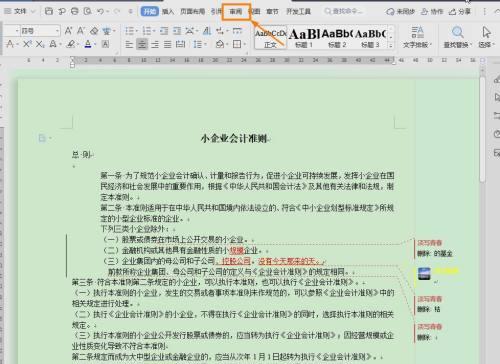Apply the 正文 style

pos(271,37)
